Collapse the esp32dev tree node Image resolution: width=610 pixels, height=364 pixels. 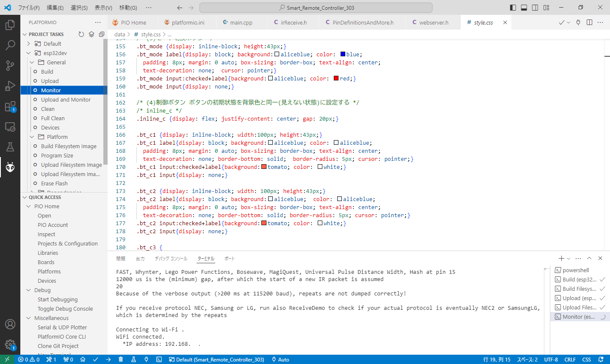29,53
